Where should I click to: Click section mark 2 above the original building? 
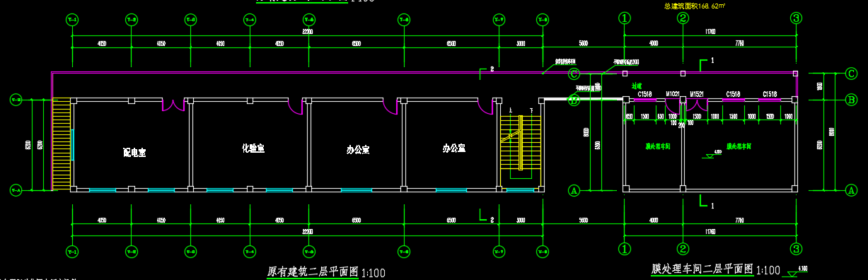(492, 69)
